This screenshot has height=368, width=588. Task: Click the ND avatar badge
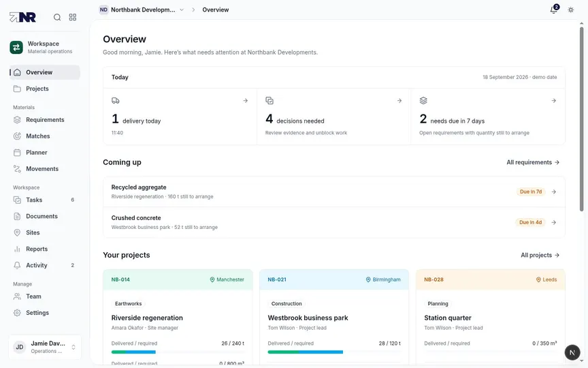pos(103,10)
